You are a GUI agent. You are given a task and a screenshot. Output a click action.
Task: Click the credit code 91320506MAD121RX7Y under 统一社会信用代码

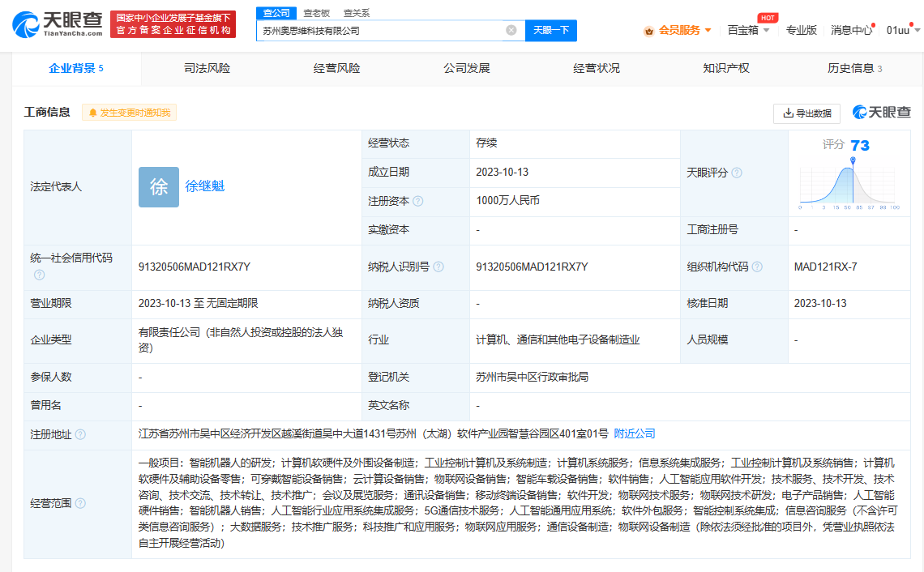(195, 267)
